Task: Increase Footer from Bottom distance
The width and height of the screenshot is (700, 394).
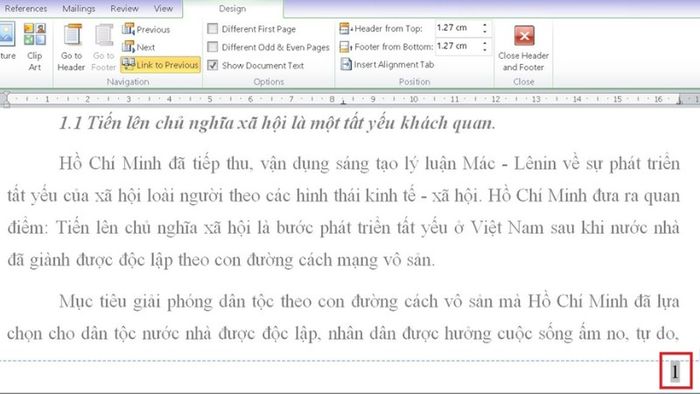Action: [x=485, y=43]
